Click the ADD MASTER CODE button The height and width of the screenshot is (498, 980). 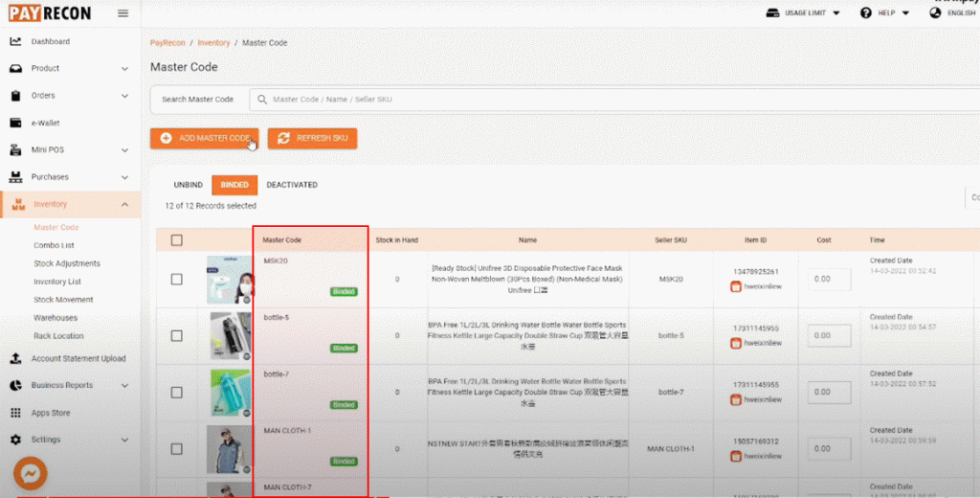[205, 138]
